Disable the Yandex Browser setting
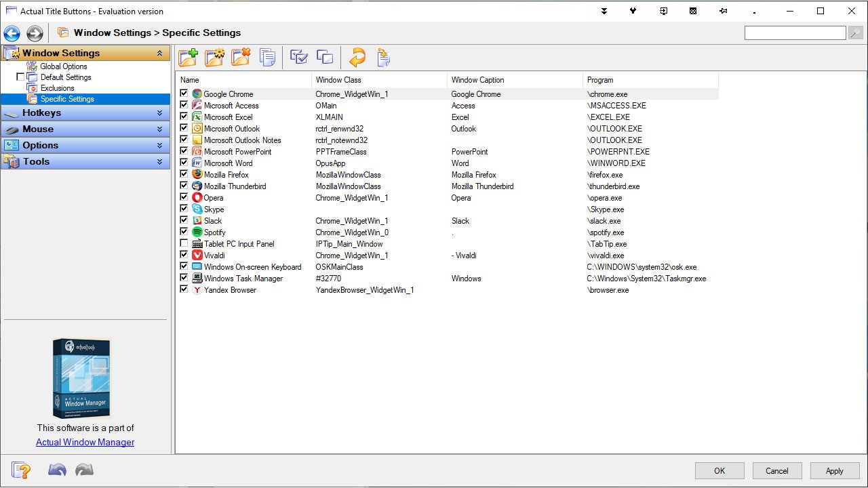The image size is (868, 488). pyautogui.click(x=184, y=290)
